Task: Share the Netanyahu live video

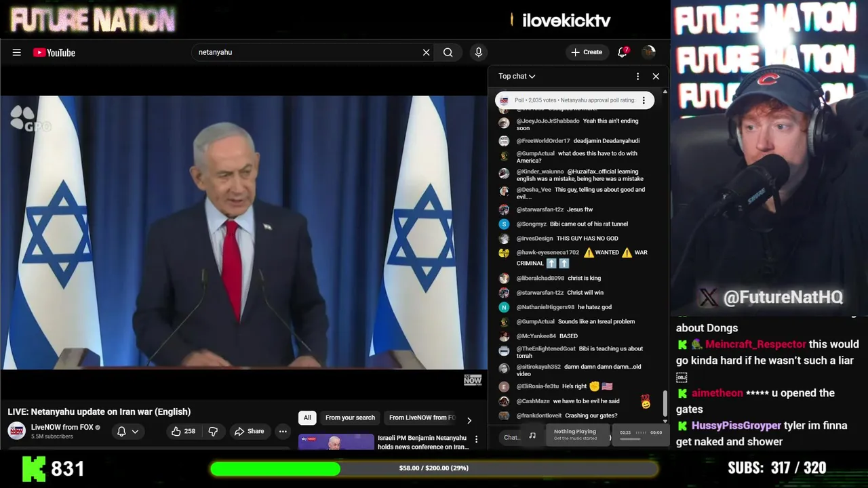Action: pyautogui.click(x=249, y=431)
